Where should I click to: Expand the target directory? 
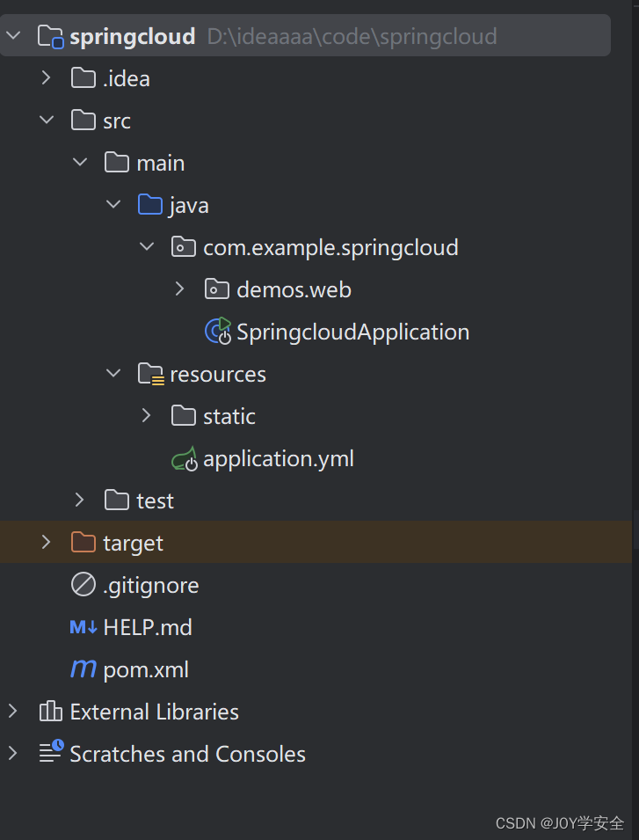pos(46,542)
